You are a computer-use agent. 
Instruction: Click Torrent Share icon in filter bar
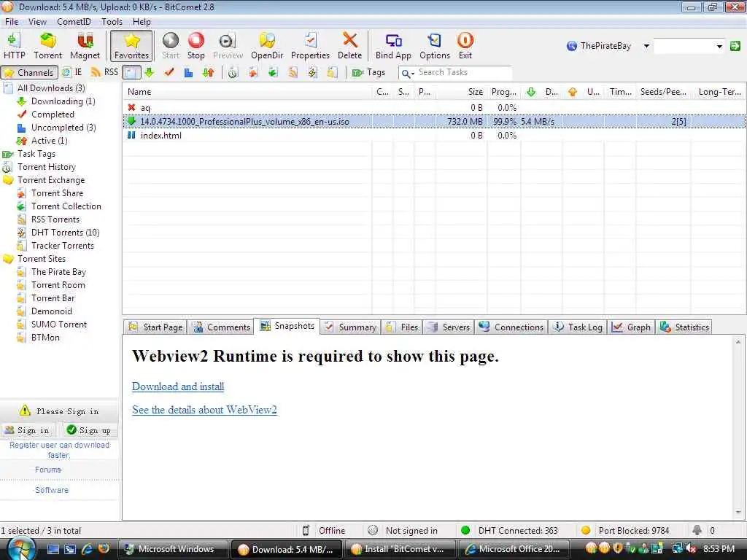point(253,72)
